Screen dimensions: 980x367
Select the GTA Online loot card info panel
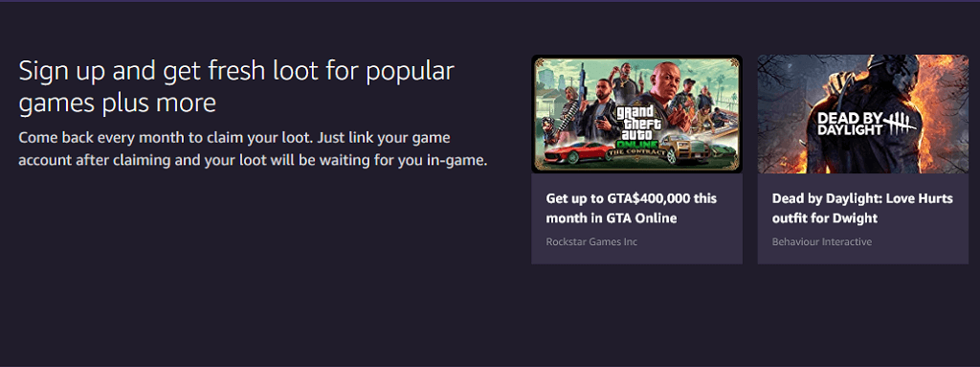coord(636,218)
